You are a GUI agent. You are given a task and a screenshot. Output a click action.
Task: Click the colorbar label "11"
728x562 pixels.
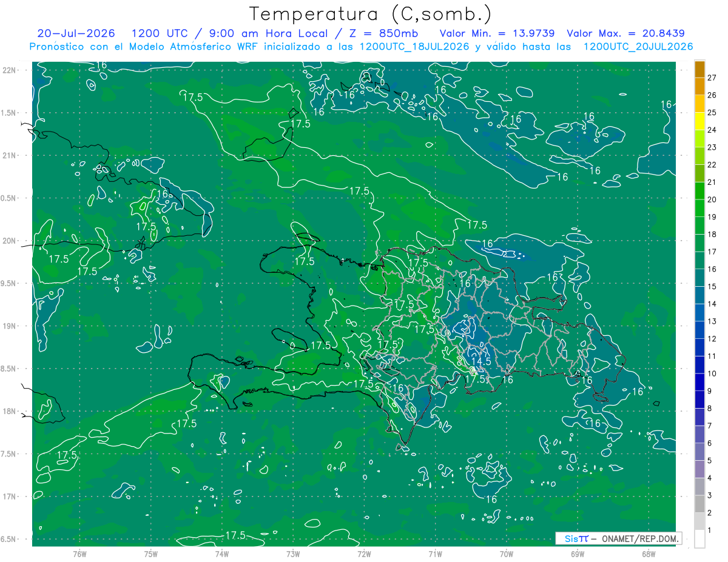(x=712, y=356)
